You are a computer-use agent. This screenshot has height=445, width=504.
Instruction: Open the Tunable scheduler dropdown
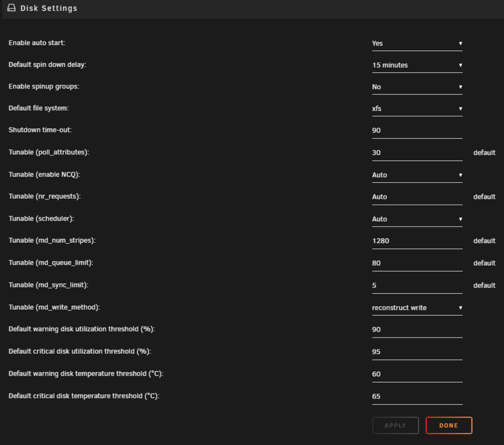[x=417, y=219]
